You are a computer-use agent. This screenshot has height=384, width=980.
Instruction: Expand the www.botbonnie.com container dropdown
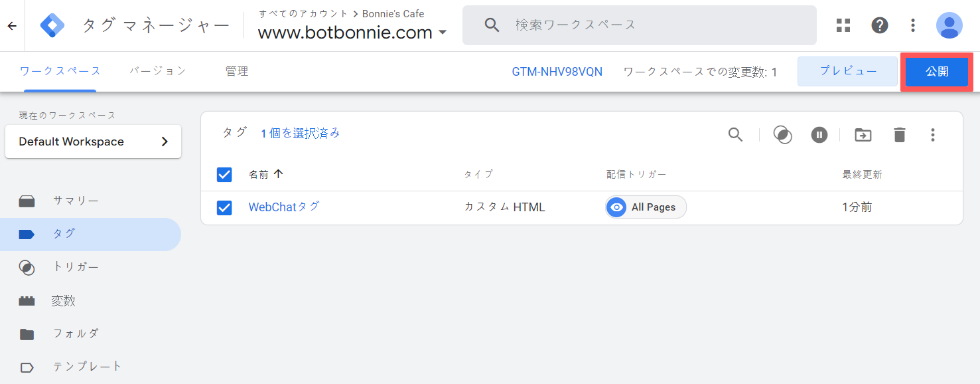pos(443,32)
